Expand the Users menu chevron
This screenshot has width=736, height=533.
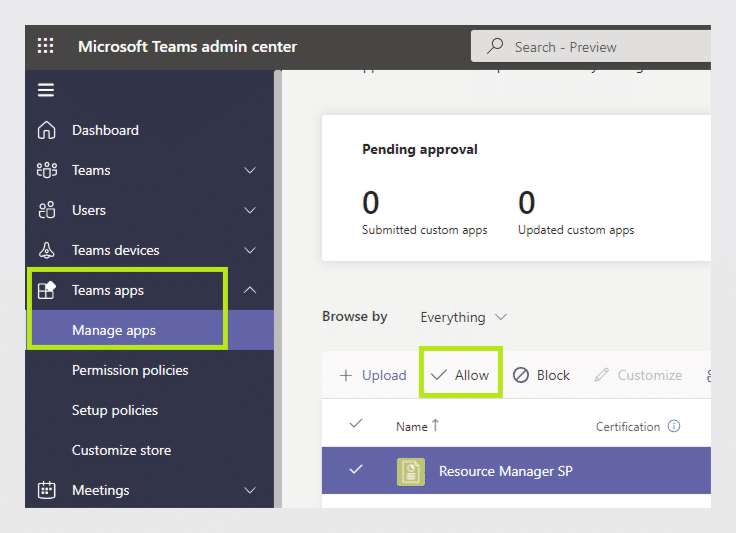point(250,210)
